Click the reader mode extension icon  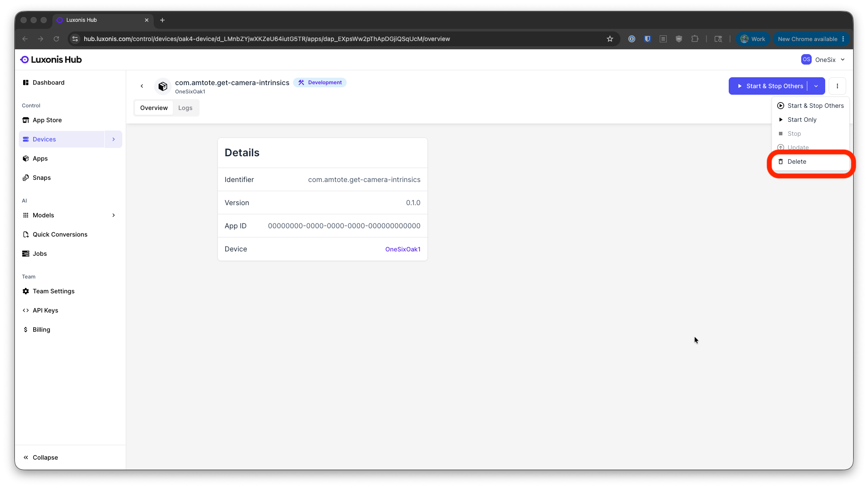click(x=663, y=39)
